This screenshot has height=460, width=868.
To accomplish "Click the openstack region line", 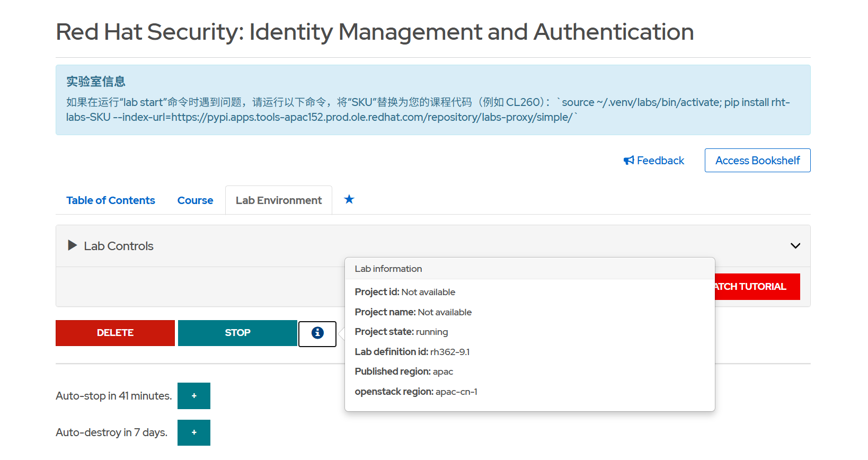I will pos(416,392).
